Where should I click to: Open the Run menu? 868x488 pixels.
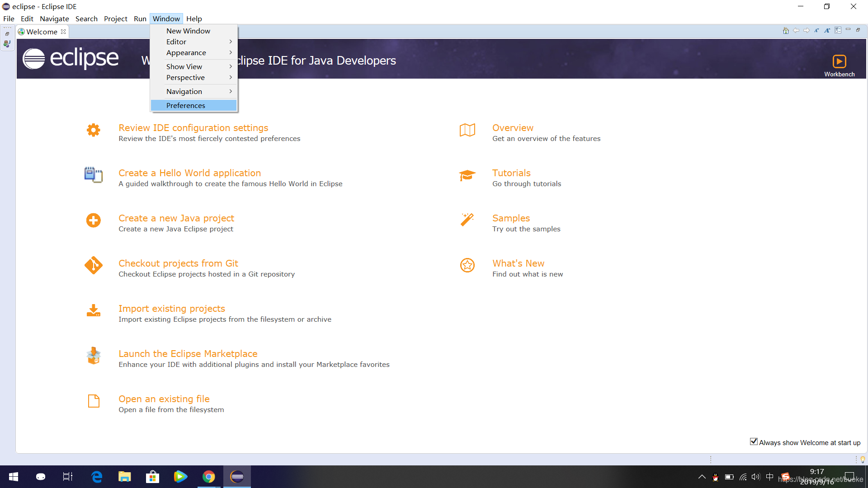click(x=140, y=19)
